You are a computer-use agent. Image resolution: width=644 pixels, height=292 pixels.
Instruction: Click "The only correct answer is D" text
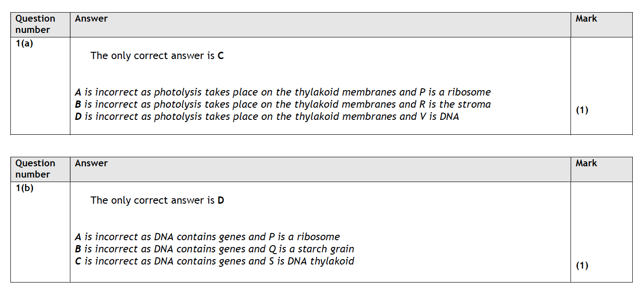[x=156, y=201]
